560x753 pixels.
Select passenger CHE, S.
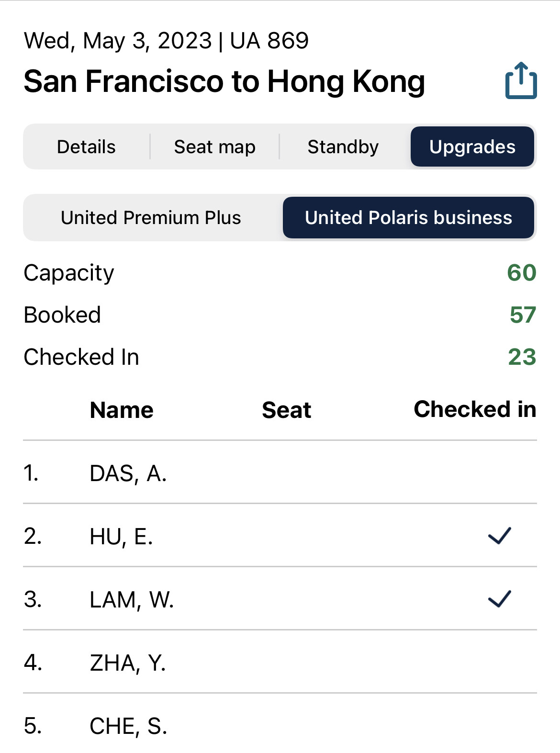pos(128,728)
